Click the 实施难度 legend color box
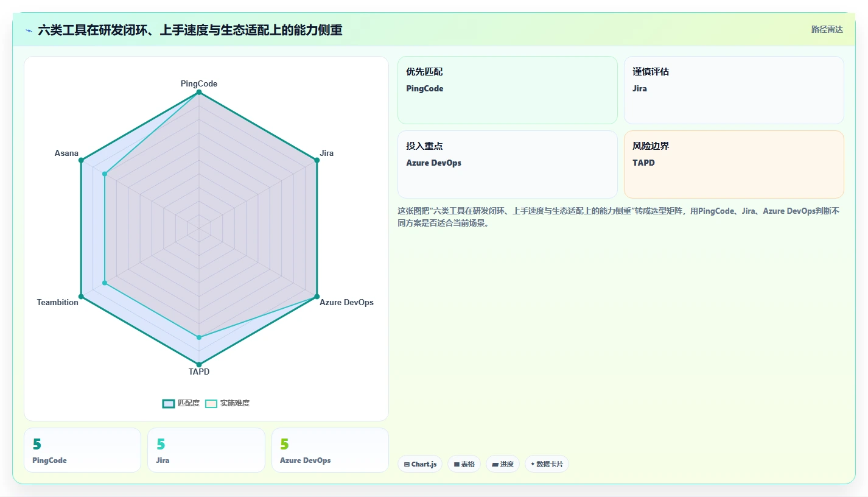This screenshot has height=497, width=868. coord(211,403)
